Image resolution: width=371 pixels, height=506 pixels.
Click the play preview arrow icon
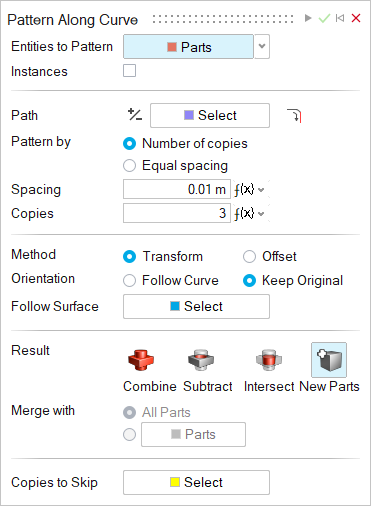(x=308, y=18)
